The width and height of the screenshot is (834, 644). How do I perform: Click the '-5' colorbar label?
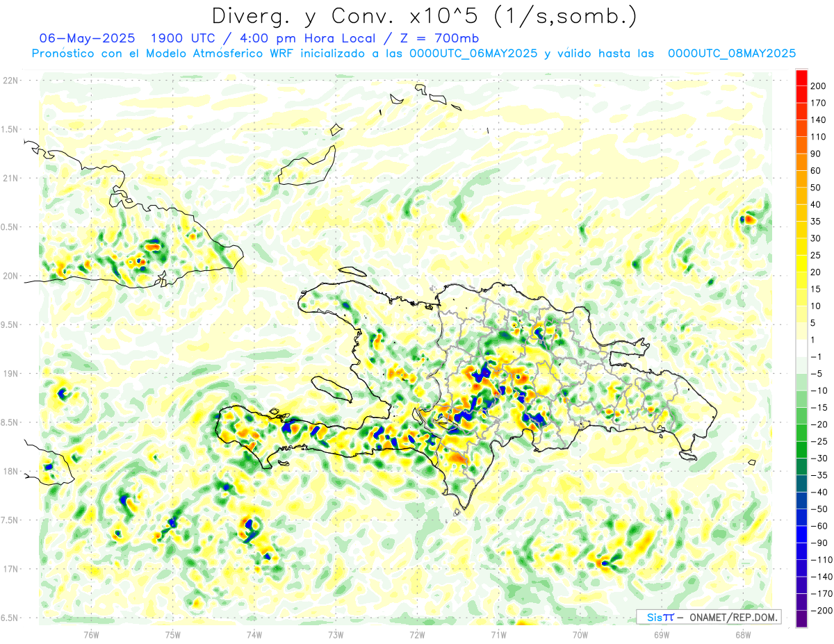click(x=816, y=374)
